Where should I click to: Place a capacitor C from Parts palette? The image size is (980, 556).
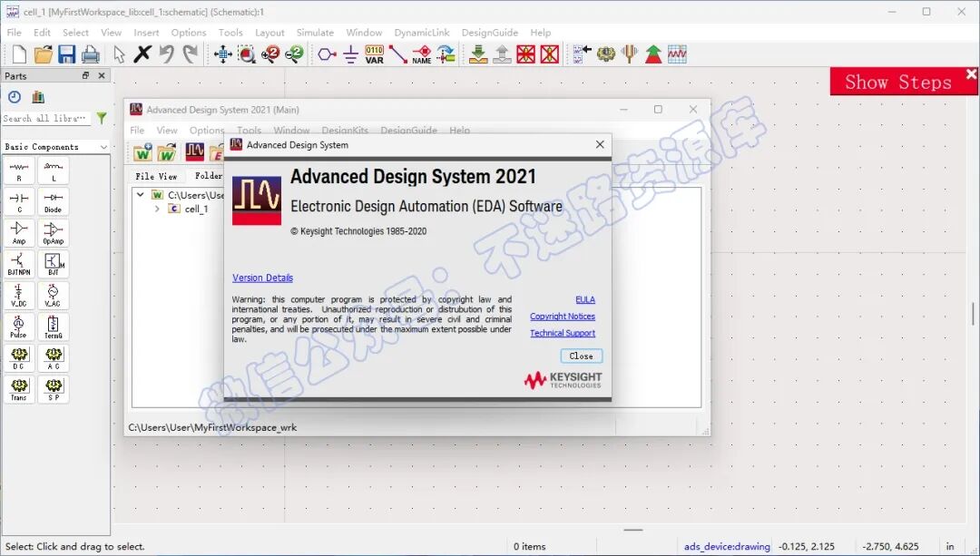point(19,202)
